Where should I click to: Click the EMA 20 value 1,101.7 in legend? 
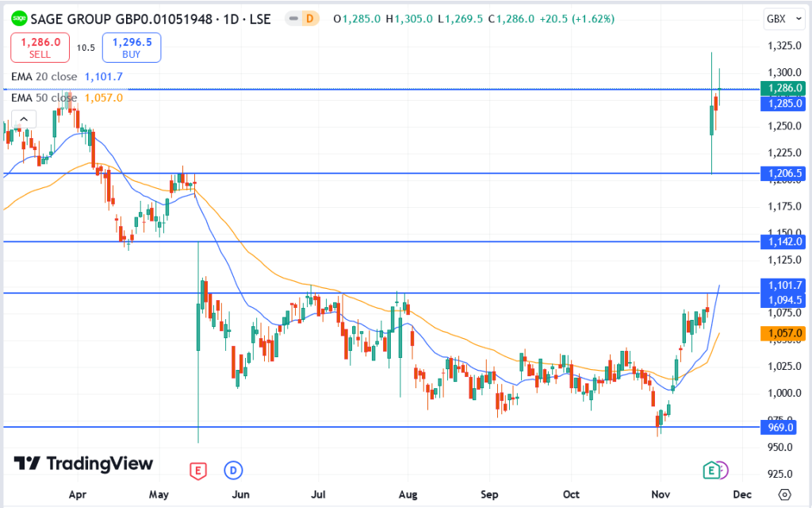(104, 77)
